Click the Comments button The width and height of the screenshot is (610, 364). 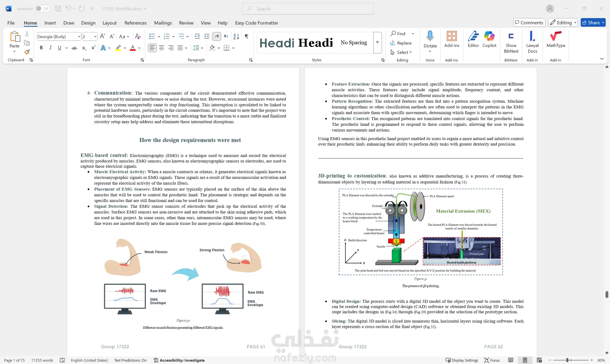[529, 23]
